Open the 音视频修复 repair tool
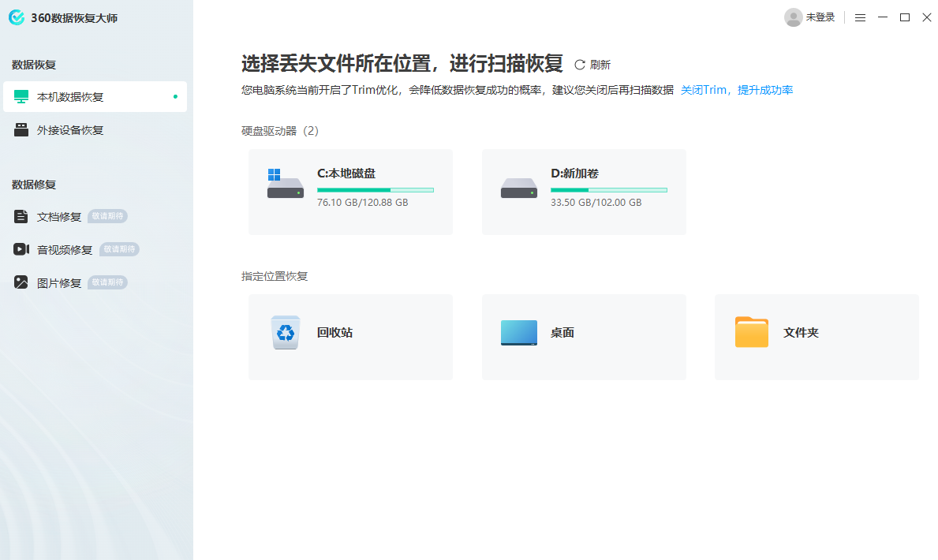 [65, 248]
